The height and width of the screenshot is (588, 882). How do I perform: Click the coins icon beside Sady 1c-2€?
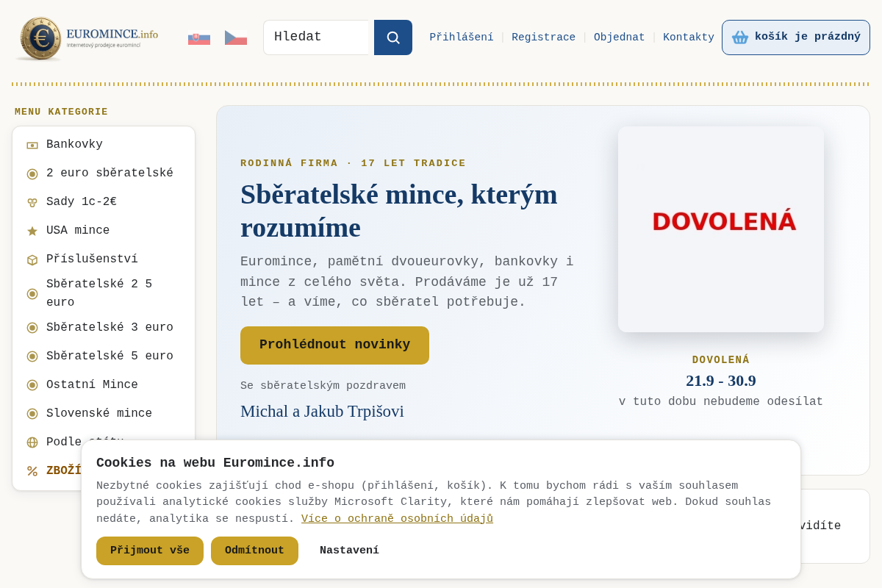pos(32,203)
